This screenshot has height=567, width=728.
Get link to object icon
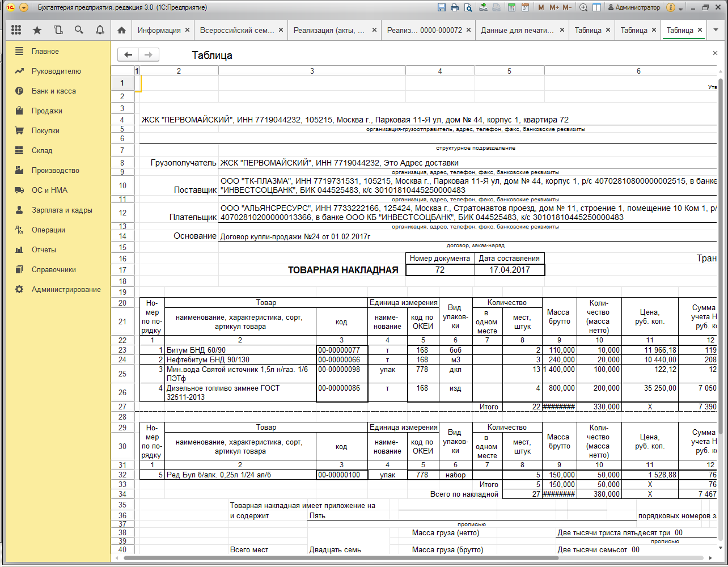(484, 7)
